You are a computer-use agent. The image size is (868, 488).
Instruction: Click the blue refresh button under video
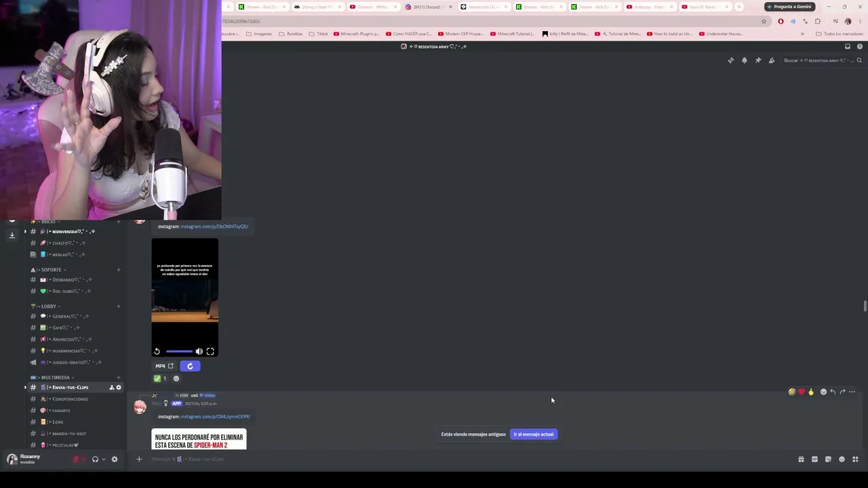(190, 366)
